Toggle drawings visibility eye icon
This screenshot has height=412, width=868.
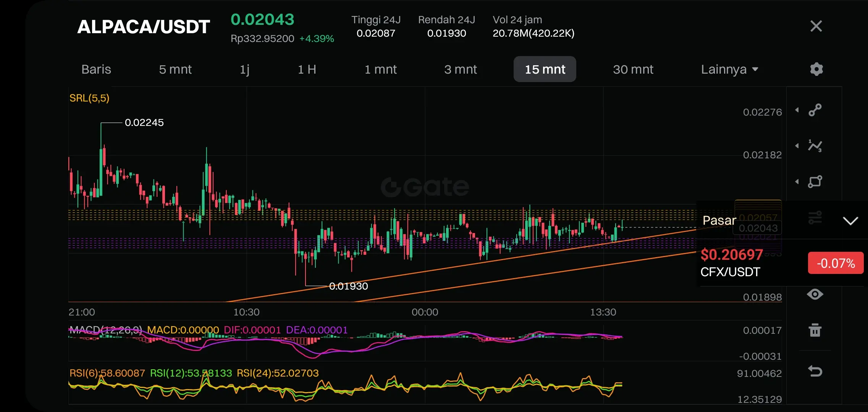click(815, 294)
